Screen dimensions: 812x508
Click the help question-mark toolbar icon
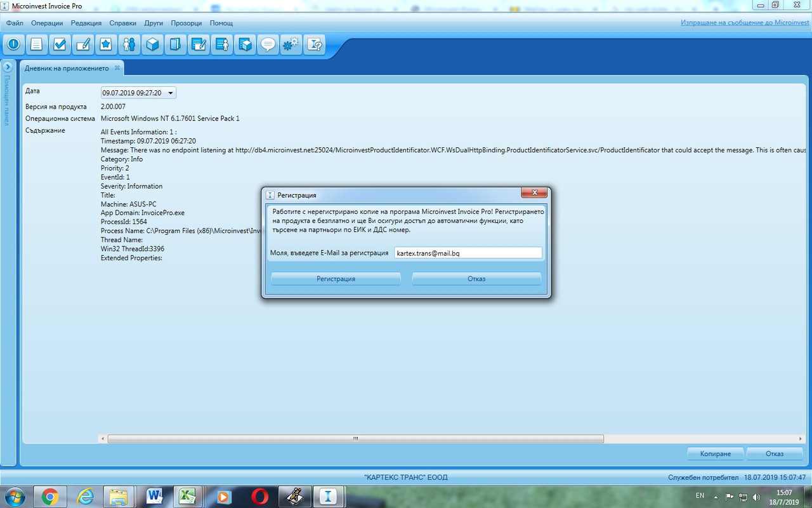coord(315,44)
